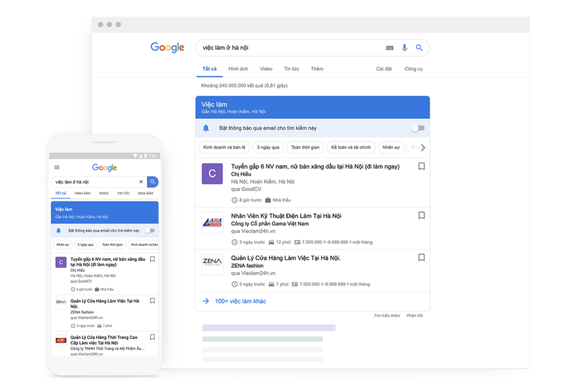Select 'Toàn thời gian' chip on phone

point(112,245)
